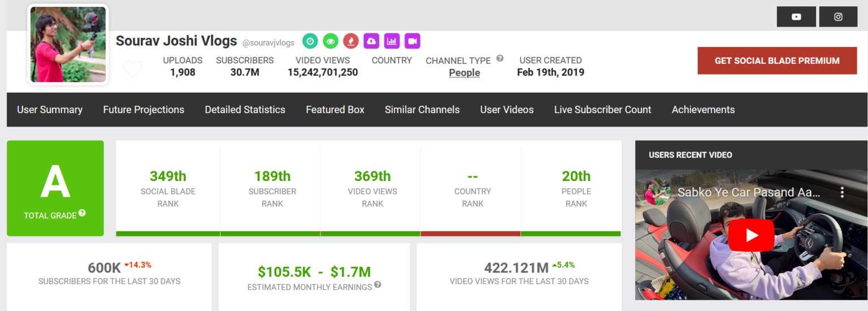868x311 pixels.
Task: Click the help icon beside Channel Type
Action: point(500,58)
